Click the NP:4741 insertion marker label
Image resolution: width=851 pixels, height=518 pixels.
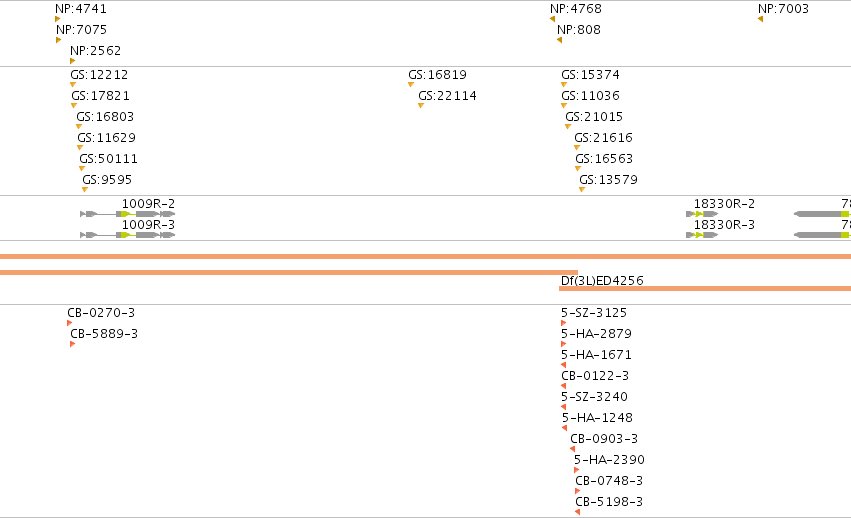tap(81, 9)
